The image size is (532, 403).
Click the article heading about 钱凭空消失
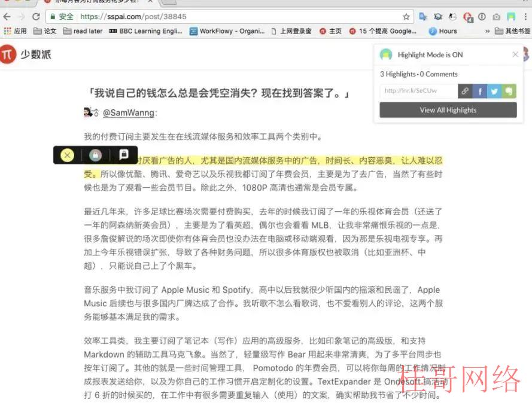coord(218,93)
